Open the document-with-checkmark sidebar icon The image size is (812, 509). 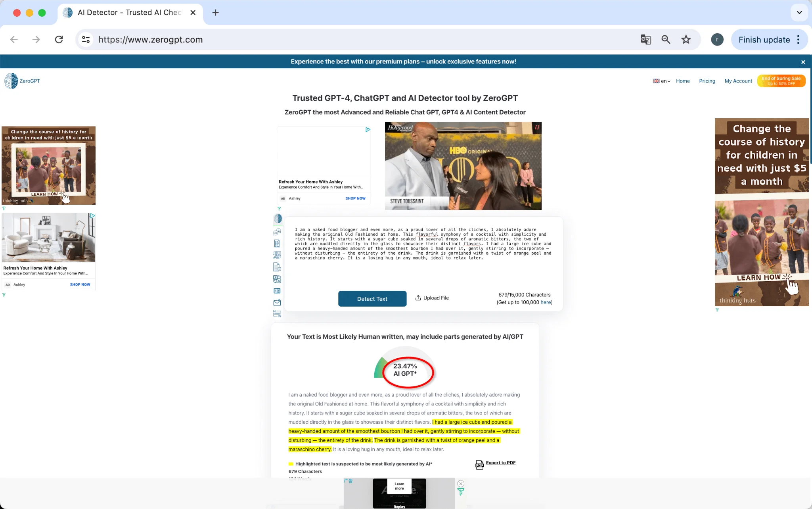[277, 267]
